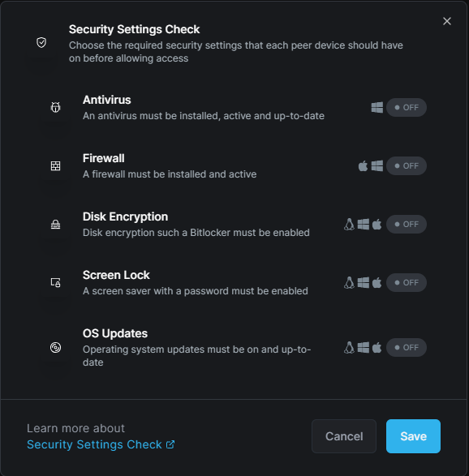Turn on the Firewall requirement toggle
This screenshot has width=469, height=476.
[407, 165]
